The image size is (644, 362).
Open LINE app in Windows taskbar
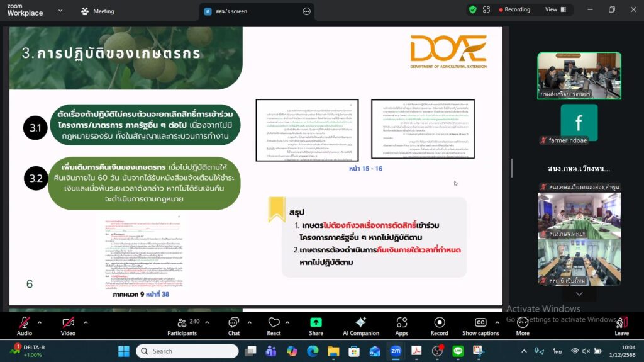[458, 351]
